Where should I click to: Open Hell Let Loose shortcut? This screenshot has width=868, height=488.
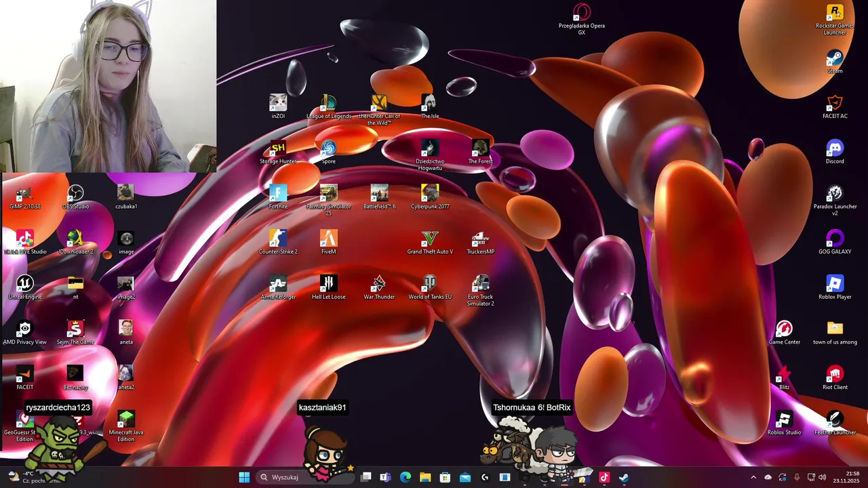coord(328,288)
